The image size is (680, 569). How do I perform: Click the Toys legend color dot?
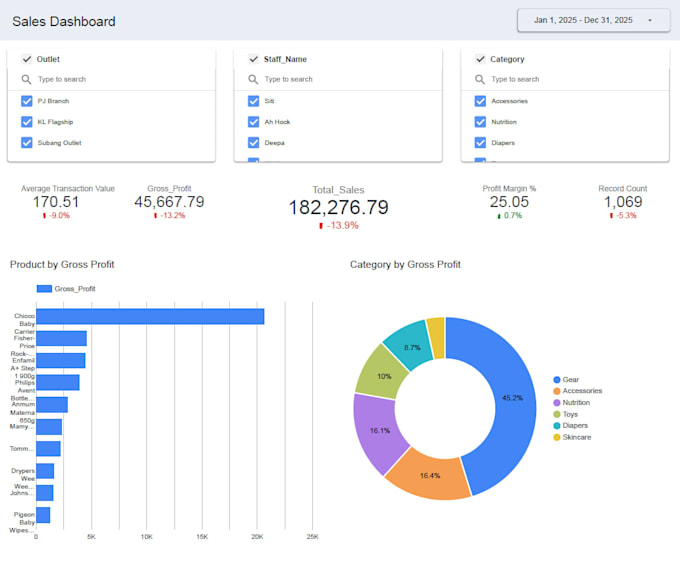click(x=557, y=415)
